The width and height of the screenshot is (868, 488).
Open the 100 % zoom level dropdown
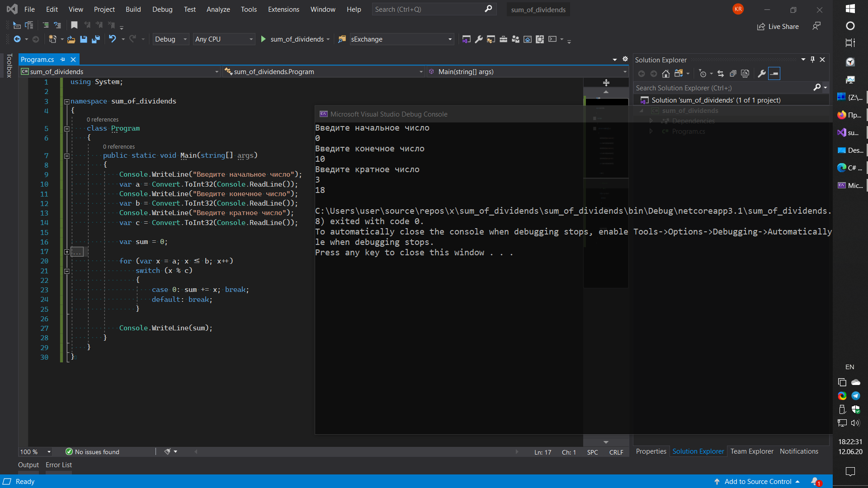pyautogui.click(x=36, y=452)
